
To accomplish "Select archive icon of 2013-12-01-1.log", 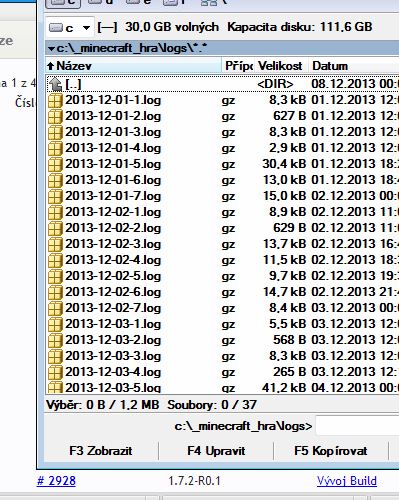I will tap(55, 100).
